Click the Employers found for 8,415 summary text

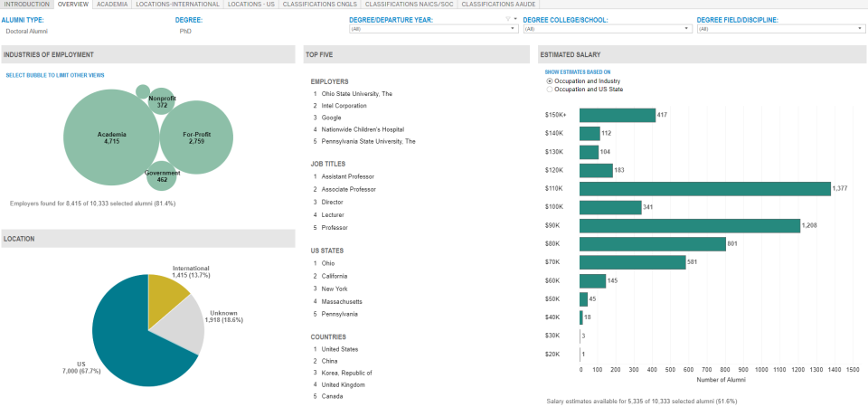tap(92, 203)
